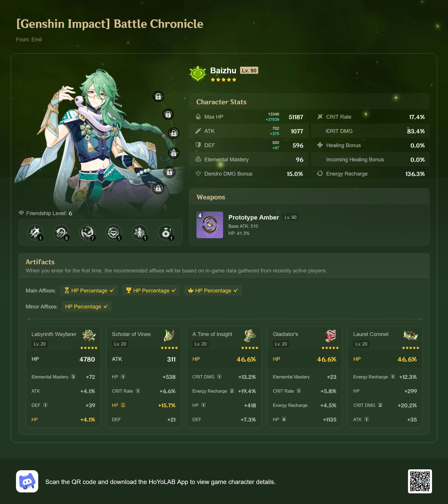This screenshot has width=448, height=504.
Task: Click the topmost locked constellation icon
Action: pyautogui.click(x=158, y=96)
